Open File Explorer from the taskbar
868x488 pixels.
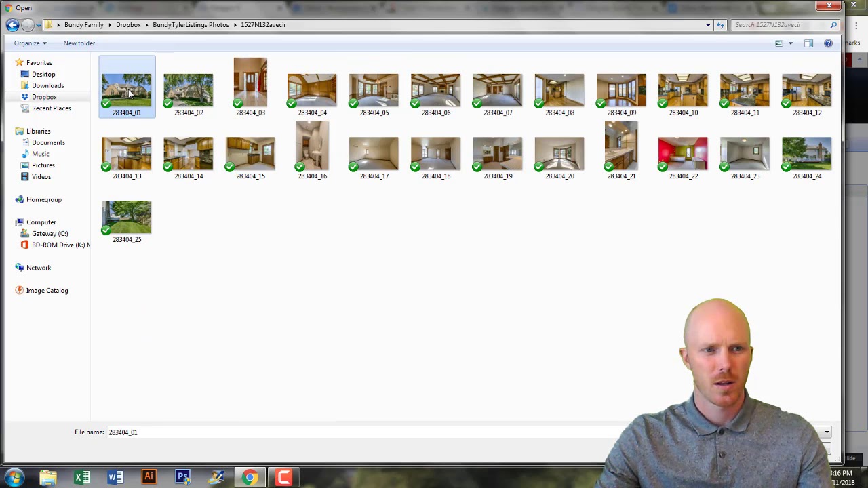pos(47,478)
